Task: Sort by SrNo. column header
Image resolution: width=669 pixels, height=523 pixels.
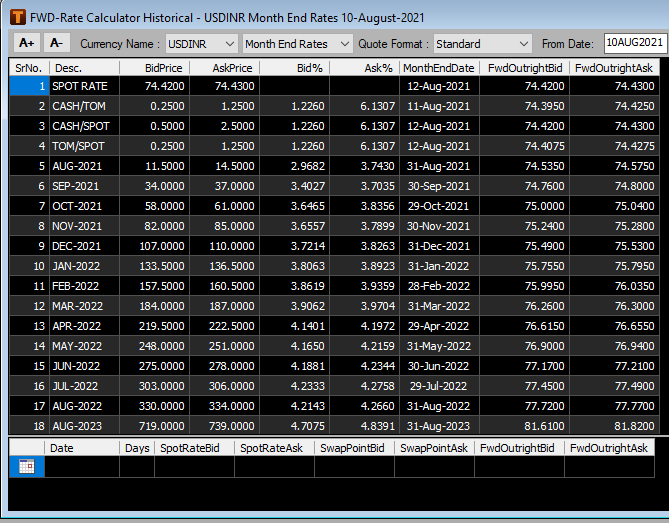Action: (x=29, y=68)
